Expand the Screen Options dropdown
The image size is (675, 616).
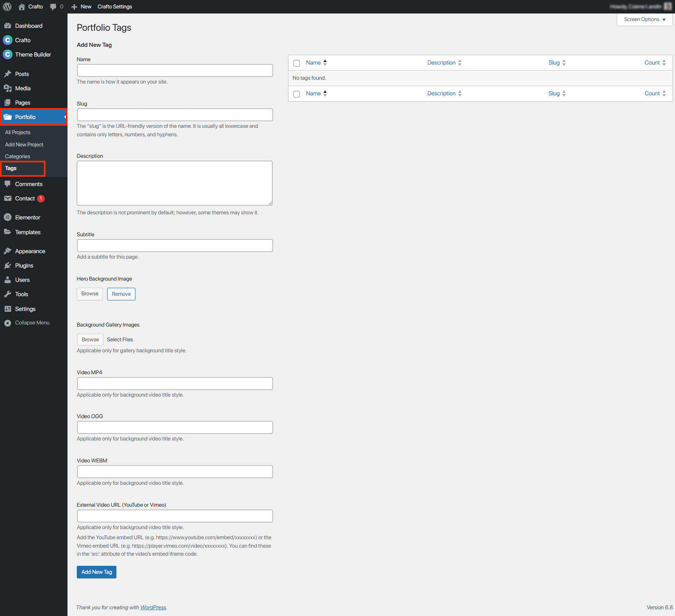point(645,19)
